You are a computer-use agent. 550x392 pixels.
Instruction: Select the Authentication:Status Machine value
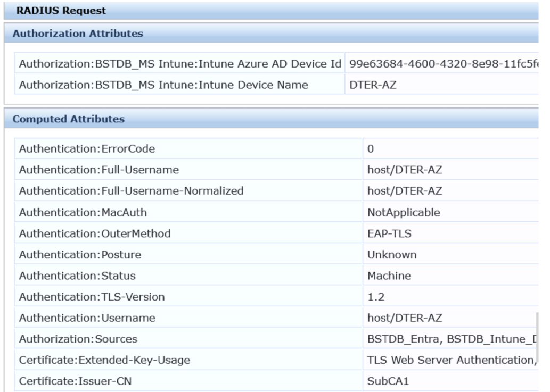[389, 276]
